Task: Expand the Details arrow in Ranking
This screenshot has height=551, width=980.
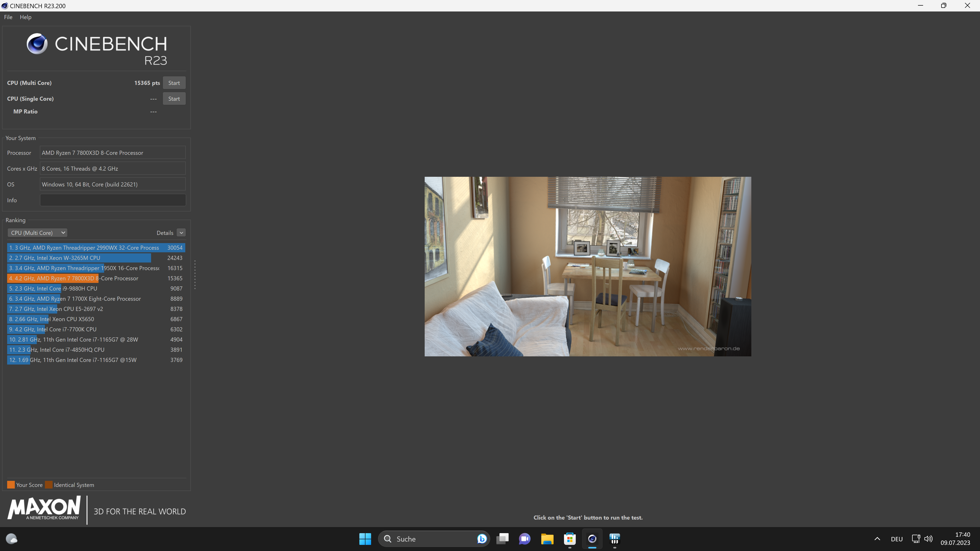Action: [181, 233]
